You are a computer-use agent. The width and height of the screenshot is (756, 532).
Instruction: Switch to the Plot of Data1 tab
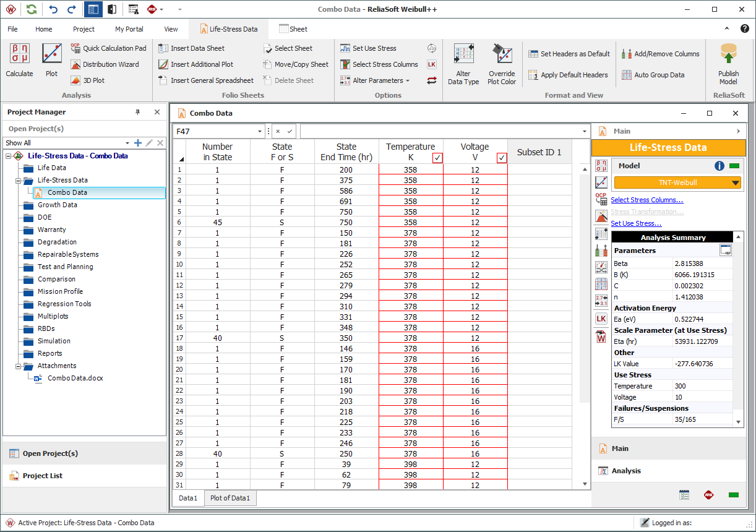[230, 498]
